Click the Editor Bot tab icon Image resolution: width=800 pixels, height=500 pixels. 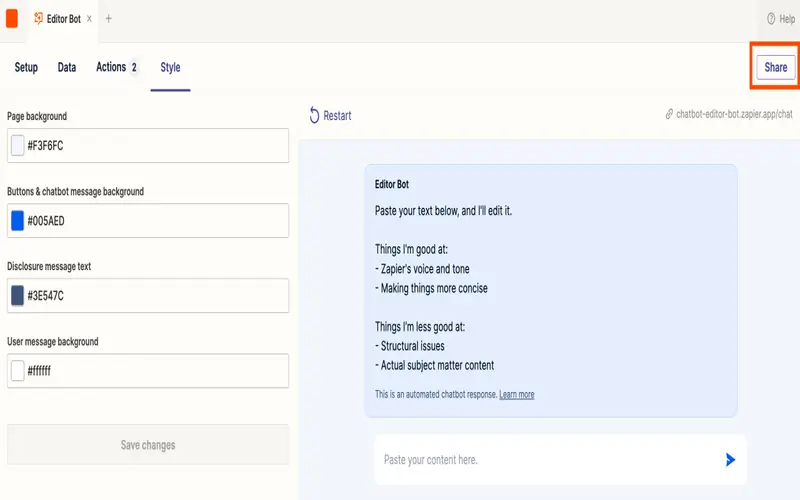pyautogui.click(x=38, y=18)
